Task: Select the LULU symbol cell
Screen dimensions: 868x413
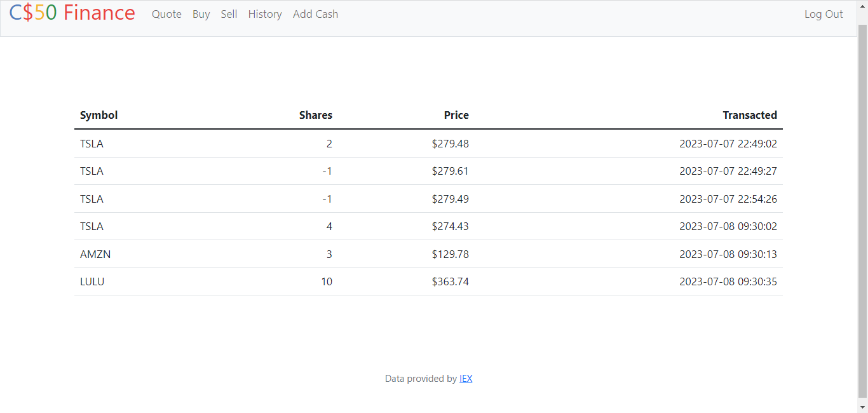Action: [92, 281]
